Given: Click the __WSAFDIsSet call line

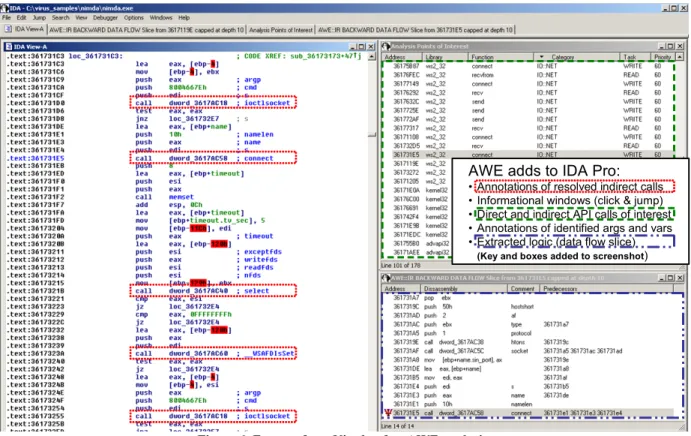Looking at the screenshot, I should 213,354.
